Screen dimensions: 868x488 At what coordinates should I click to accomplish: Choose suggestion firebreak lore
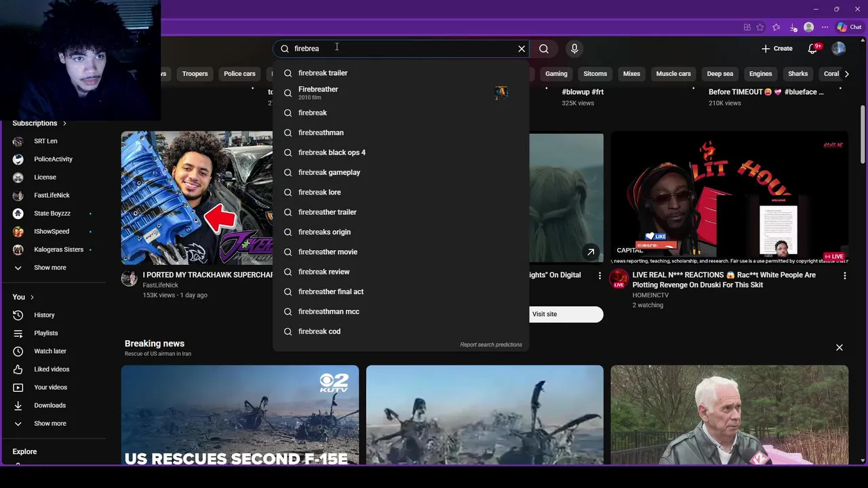(x=401, y=192)
